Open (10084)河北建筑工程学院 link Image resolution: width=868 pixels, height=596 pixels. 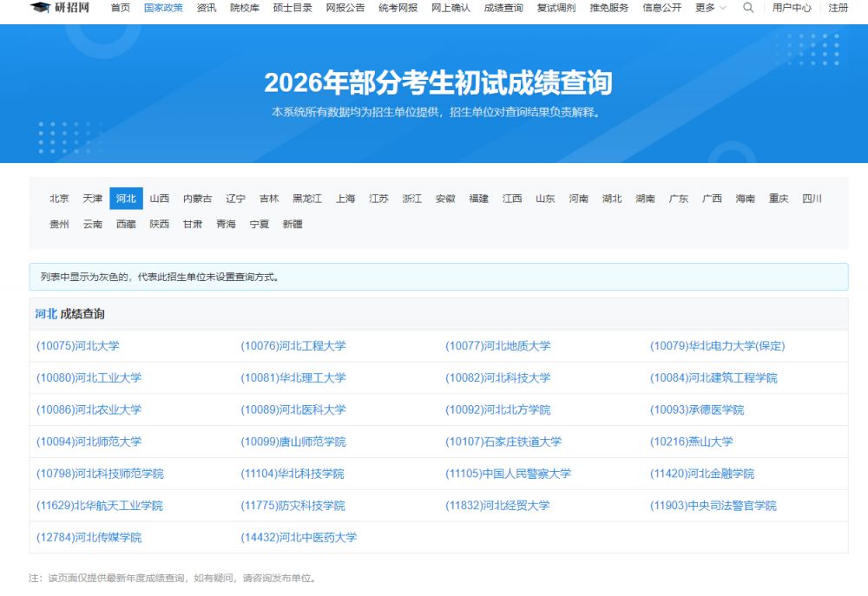coord(713,378)
